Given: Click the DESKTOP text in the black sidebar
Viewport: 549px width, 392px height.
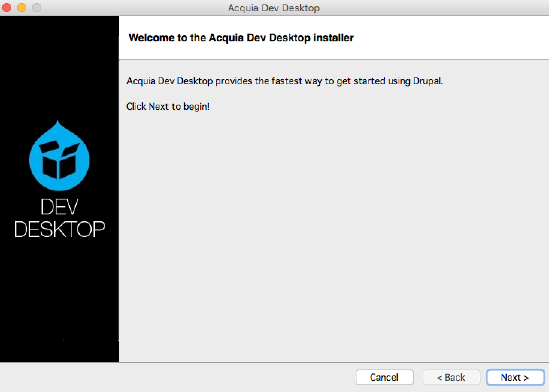Looking at the screenshot, I should coord(59,229).
